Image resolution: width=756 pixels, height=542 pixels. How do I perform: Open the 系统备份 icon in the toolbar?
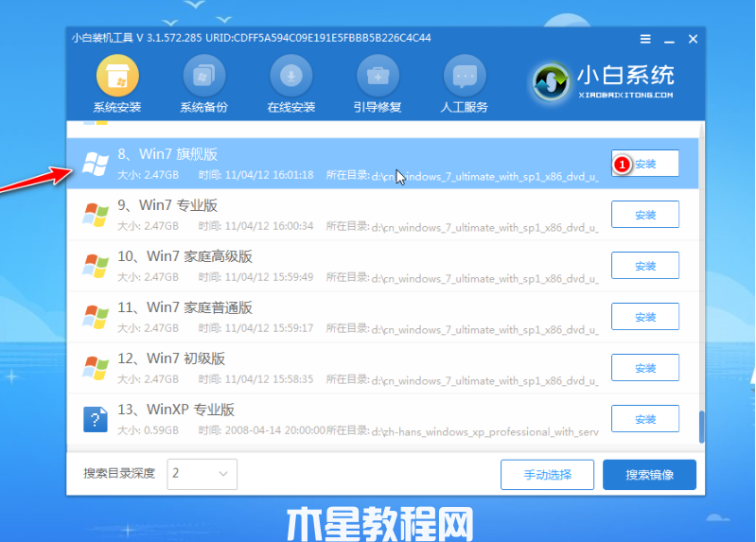(204, 76)
